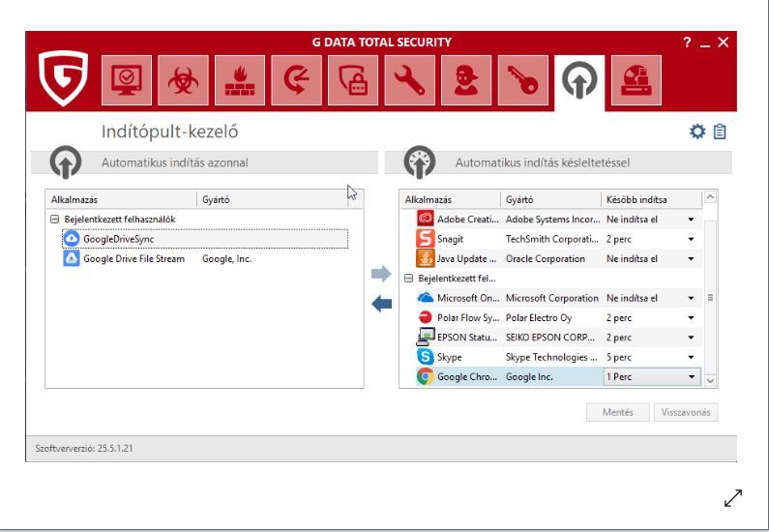Click Microsoft Corporation manufacturer cell

point(551,298)
